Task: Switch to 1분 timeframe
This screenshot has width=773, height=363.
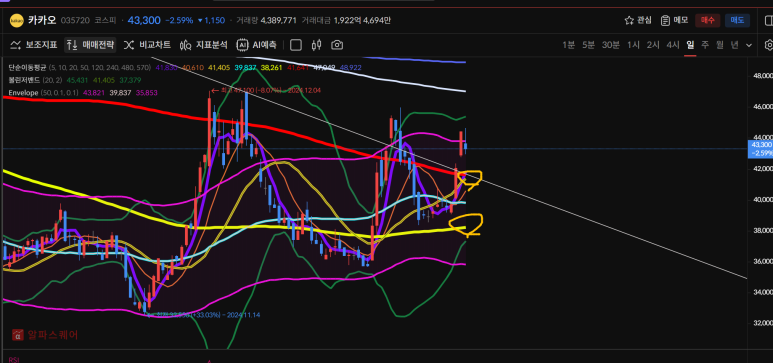Action: click(x=568, y=45)
